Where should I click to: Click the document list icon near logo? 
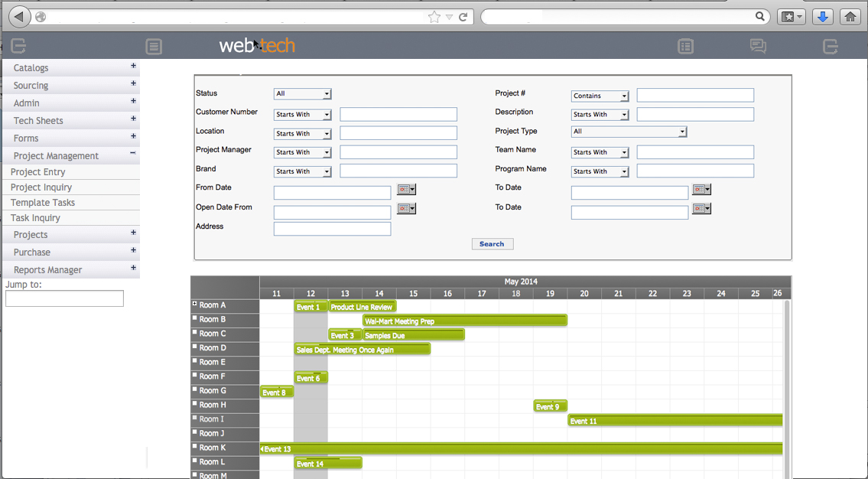154,47
